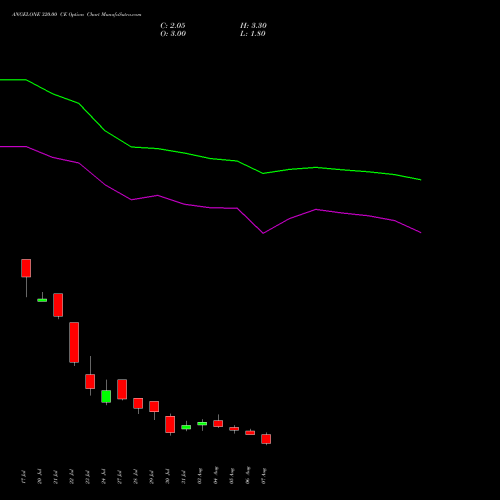This screenshot has height=500, width=500.
Task: Select the green candlestick above 31 Jul
Action: pos(186,427)
